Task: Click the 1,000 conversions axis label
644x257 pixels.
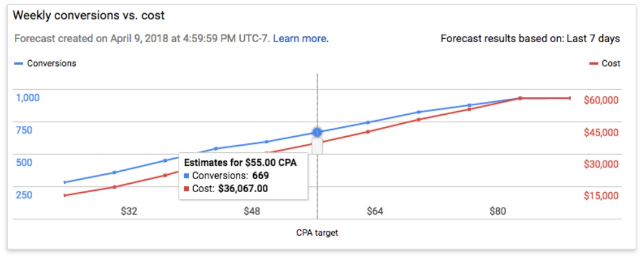Action: click(27, 98)
